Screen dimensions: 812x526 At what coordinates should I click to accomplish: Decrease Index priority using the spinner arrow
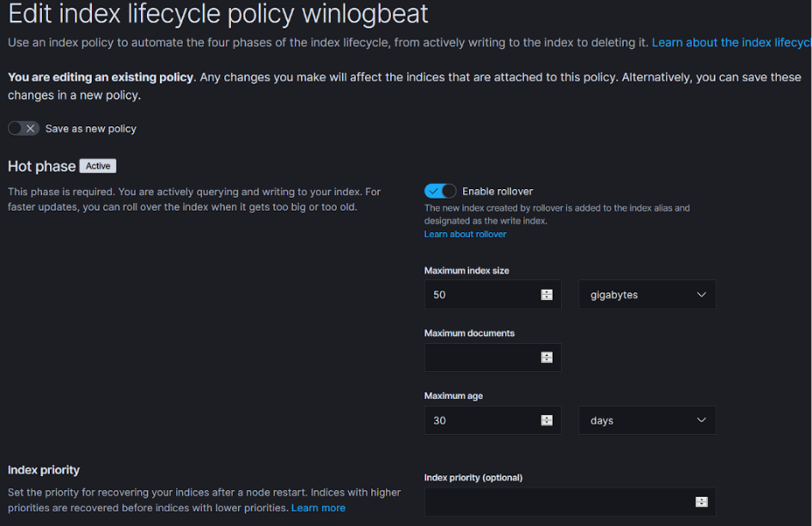pos(701,505)
